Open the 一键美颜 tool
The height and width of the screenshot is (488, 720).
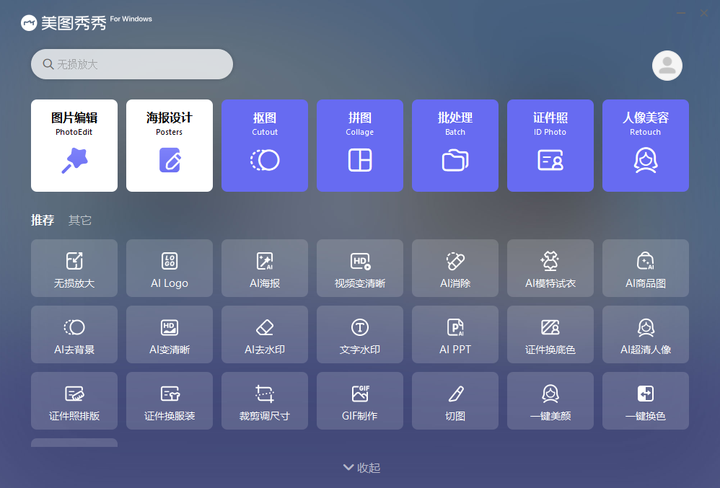(x=550, y=401)
